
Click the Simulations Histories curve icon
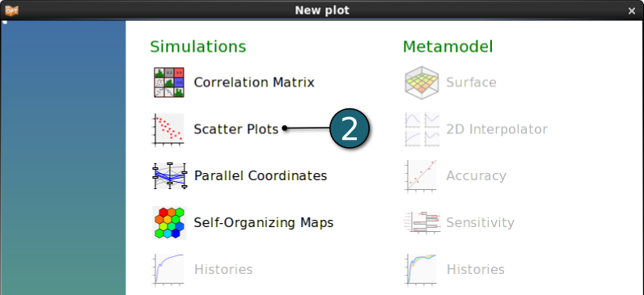(x=169, y=270)
